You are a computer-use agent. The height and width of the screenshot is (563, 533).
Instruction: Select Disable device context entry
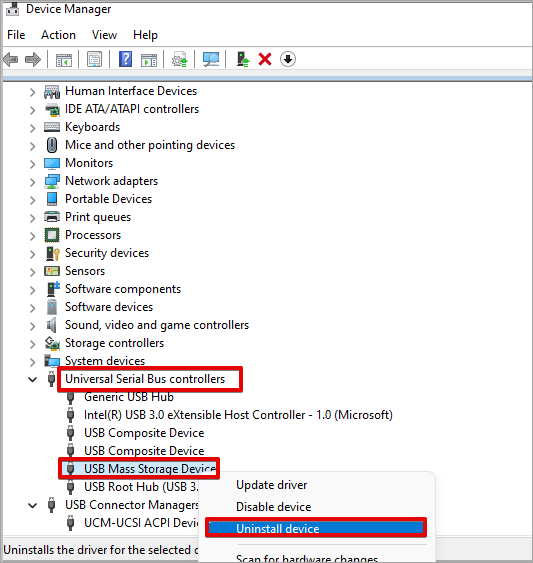pos(273,507)
